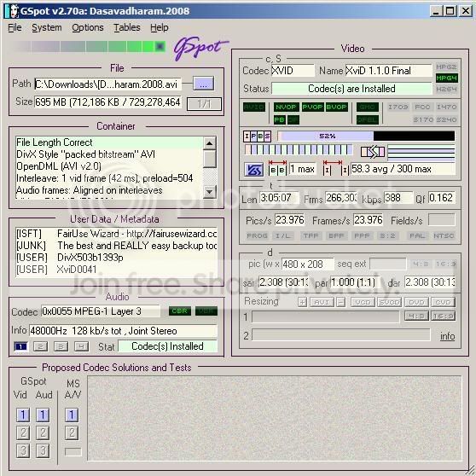Click the Resizing AVI button
476x476 pixels.
tap(322, 302)
